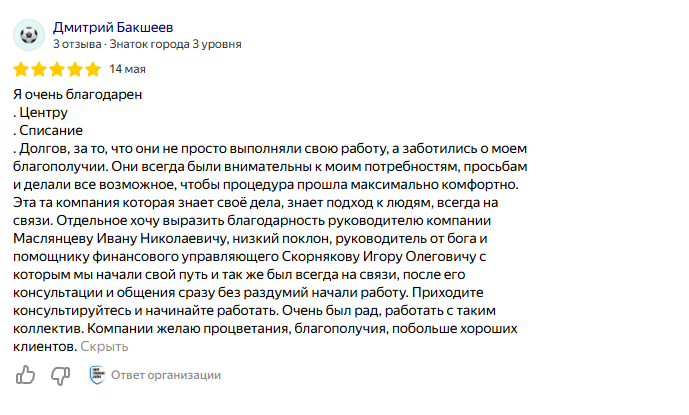Open the soccer ball avatar of the reviewer
Image resolution: width=689 pixels, height=415 pixels.
(x=29, y=35)
